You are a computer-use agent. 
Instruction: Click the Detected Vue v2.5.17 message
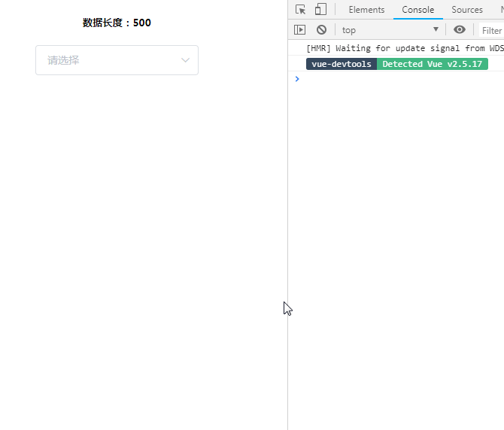pyautogui.click(x=433, y=64)
